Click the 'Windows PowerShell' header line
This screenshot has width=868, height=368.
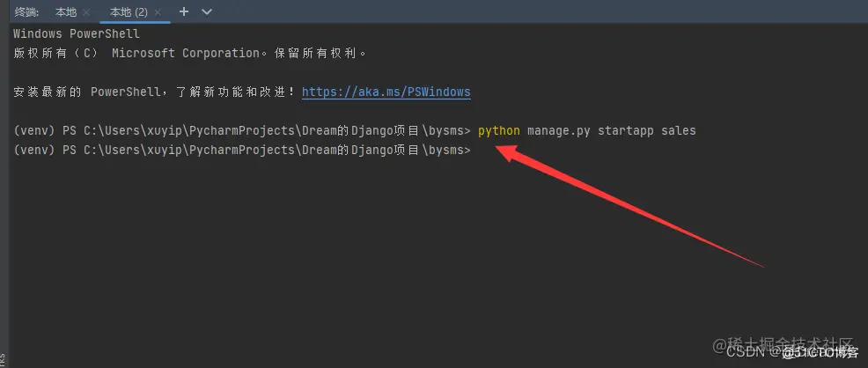point(77,33)
